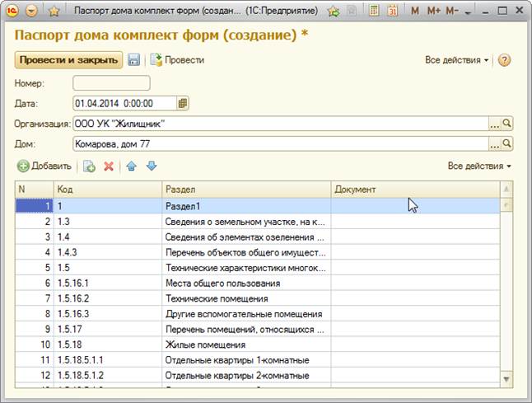532x403 pixels.
Task: Save the document with the floppy disk icon
Action: coord(133,60)
